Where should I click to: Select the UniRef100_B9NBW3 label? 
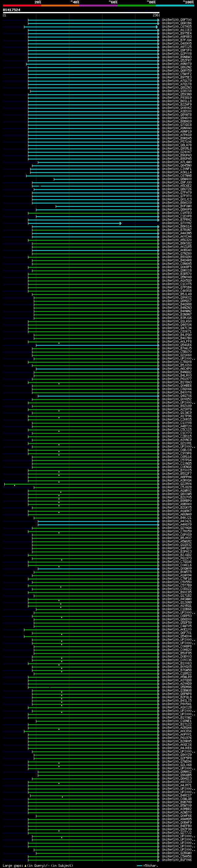tap(176, 57)
